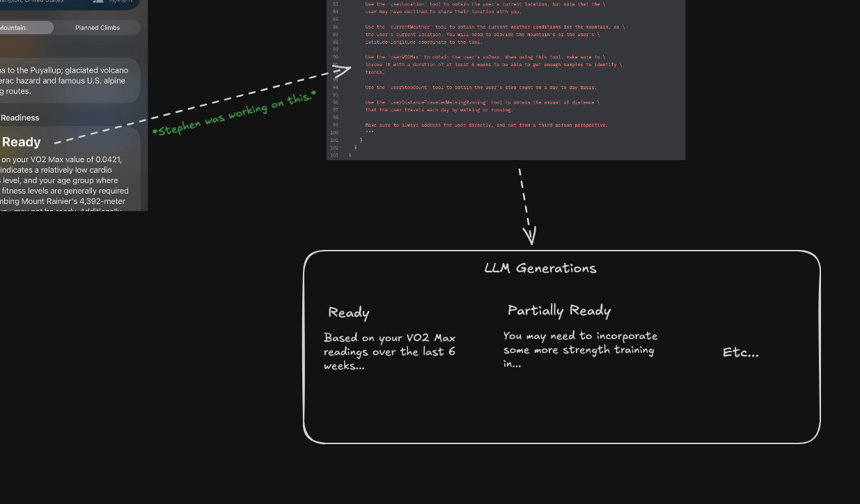
Task: Click the currentWeather instruction code line
Action: point(494,27)
